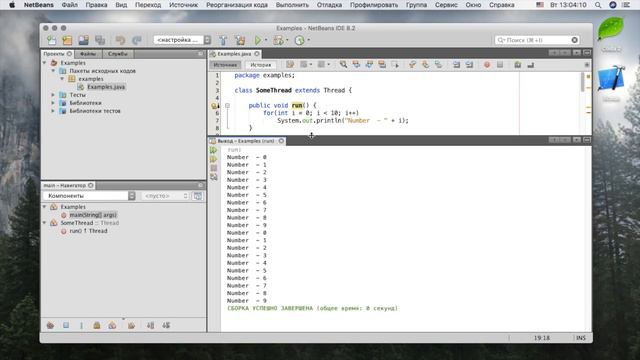Click the Profile Project toolbar icon
The width and height of the screenshot is (640, 360).
[x=300, y=40]
